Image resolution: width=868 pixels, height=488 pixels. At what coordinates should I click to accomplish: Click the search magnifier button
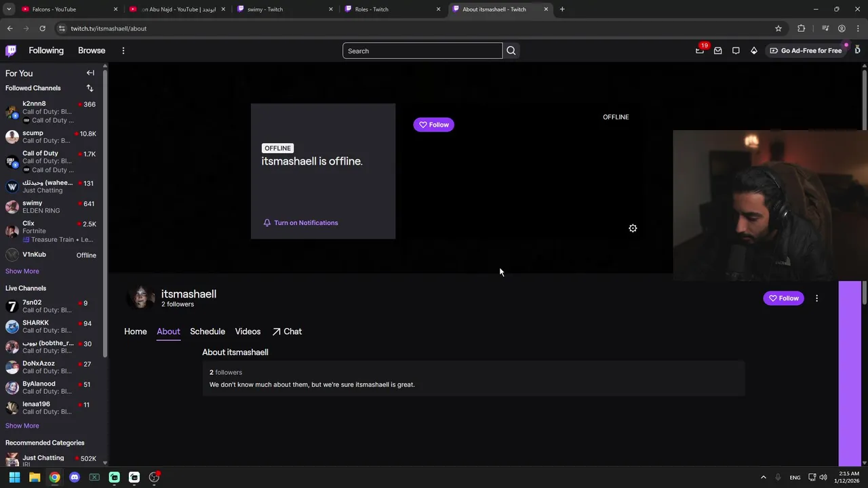coord(511,51)
